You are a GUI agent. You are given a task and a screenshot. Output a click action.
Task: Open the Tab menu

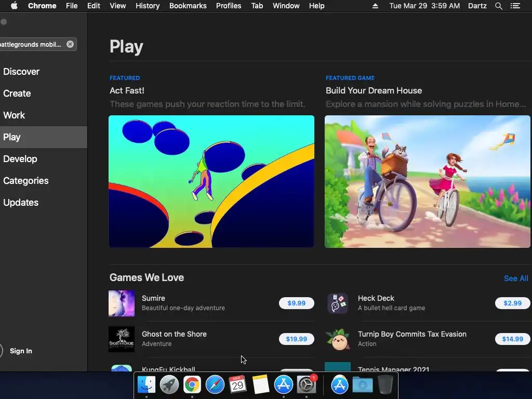point(257,6)
